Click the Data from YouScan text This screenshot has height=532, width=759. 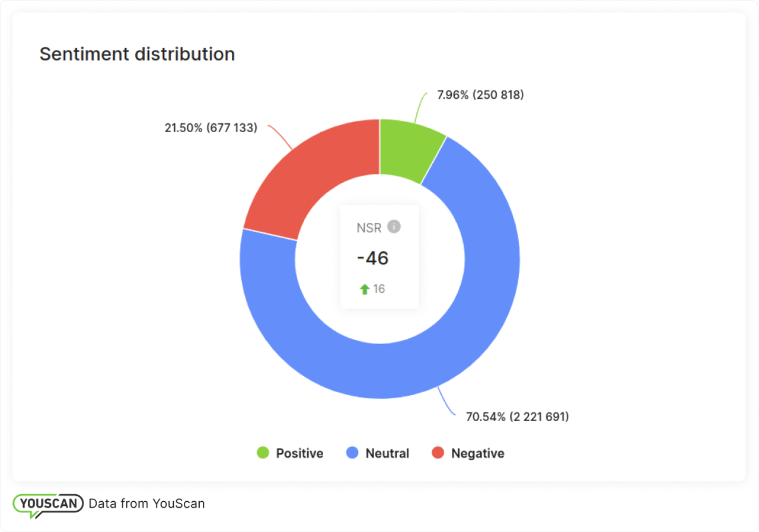click(146, 504)
